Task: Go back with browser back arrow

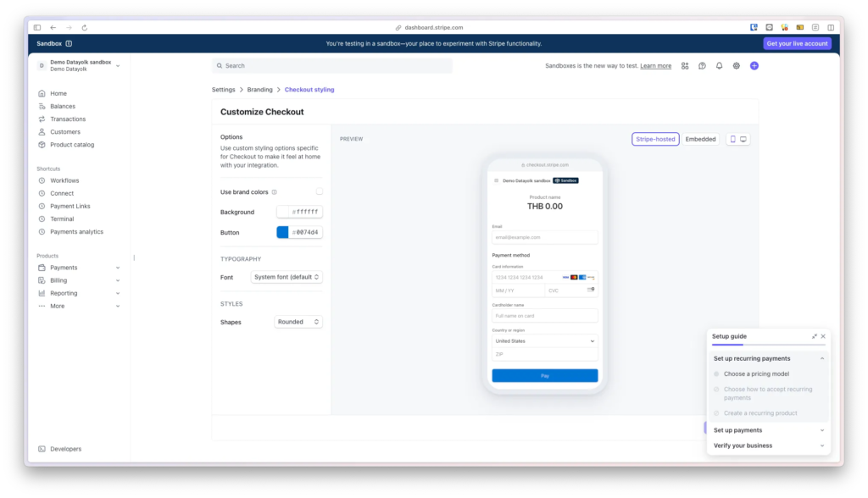Action: coord(53,28)
